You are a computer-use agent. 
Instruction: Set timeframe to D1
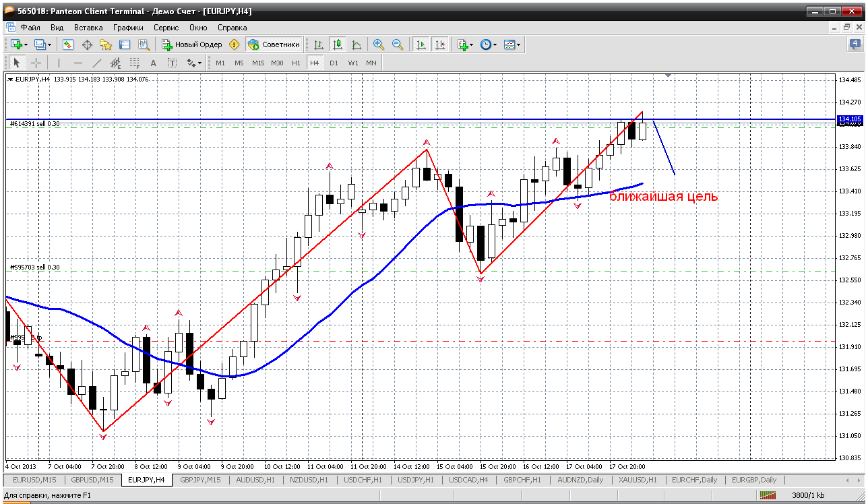[x=334, y=63]
